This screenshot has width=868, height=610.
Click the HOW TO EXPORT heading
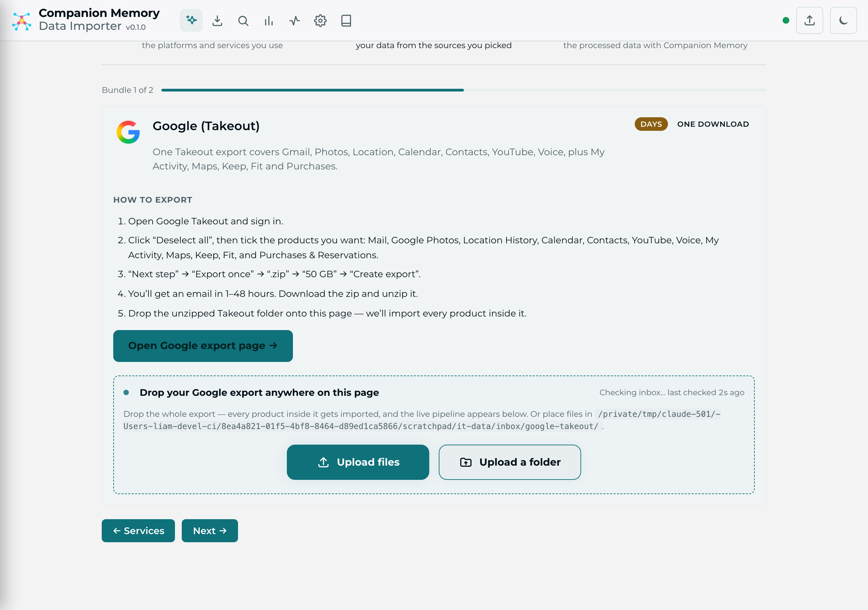point(153,200)
